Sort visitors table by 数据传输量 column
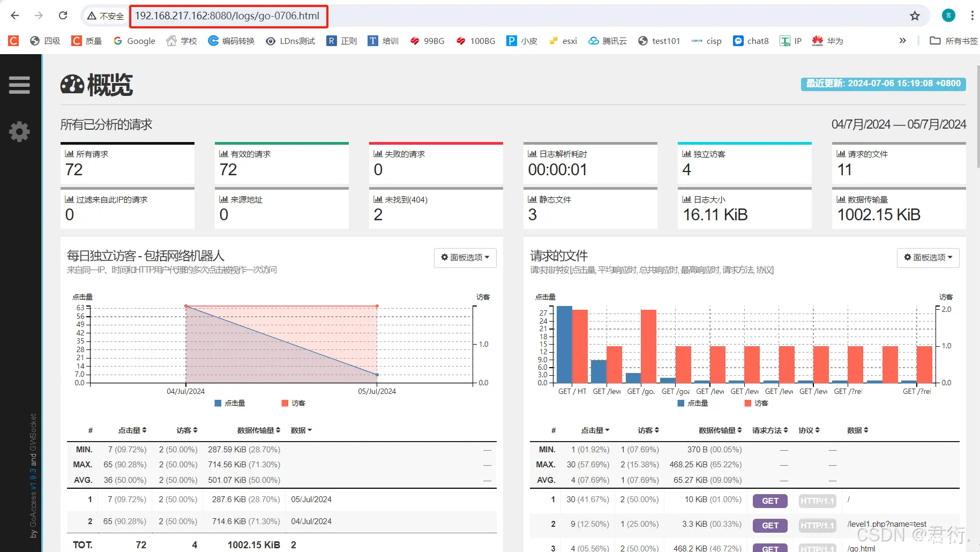This screenshot has height=552, width=980. 259,430
